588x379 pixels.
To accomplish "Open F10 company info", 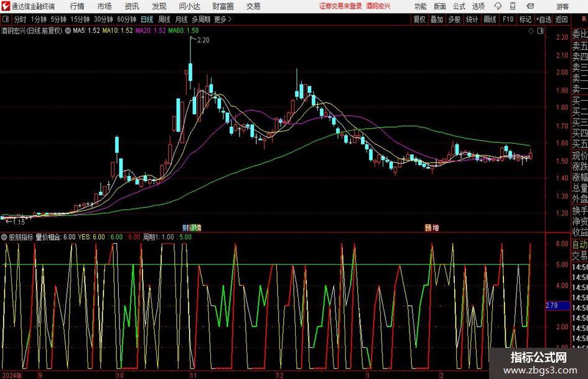I will (508, 19).
